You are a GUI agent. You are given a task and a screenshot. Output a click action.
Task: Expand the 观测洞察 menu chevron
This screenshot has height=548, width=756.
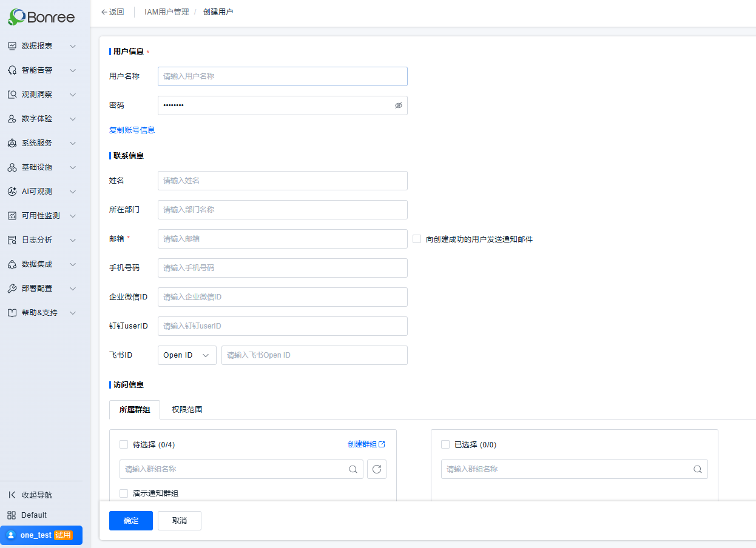tap(73, 95)
